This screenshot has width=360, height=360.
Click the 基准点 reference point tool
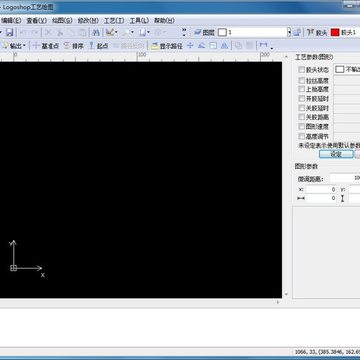45,46
